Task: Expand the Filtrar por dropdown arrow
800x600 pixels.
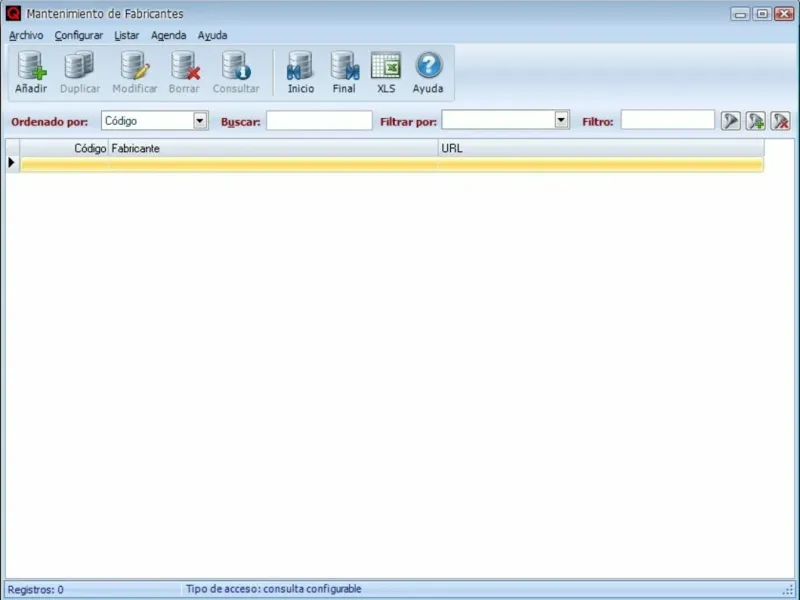Action: [x=561, y=120]
